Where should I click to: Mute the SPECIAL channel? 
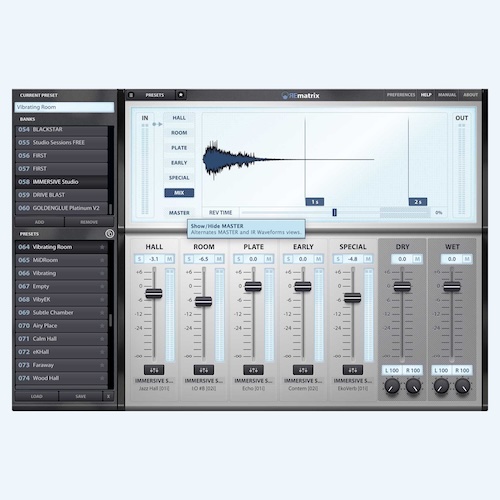click(368, 259)
